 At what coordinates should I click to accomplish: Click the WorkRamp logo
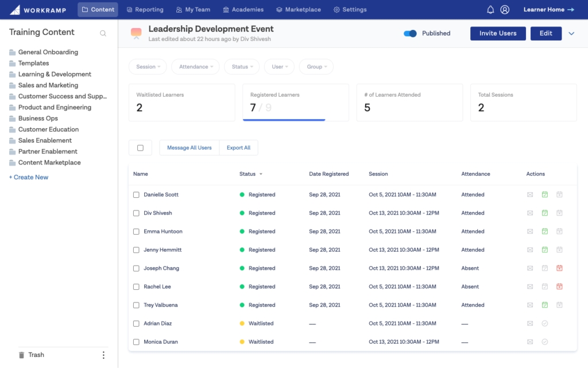point(38,10)
